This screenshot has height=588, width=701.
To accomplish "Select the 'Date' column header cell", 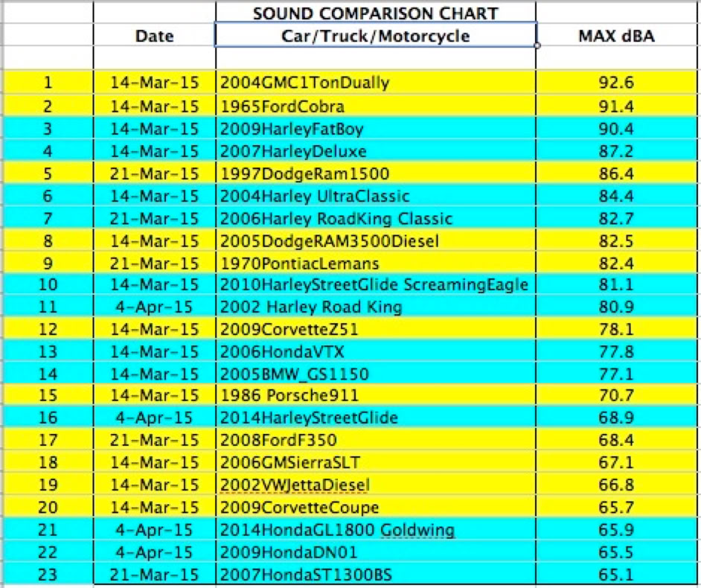I will 154,36.
